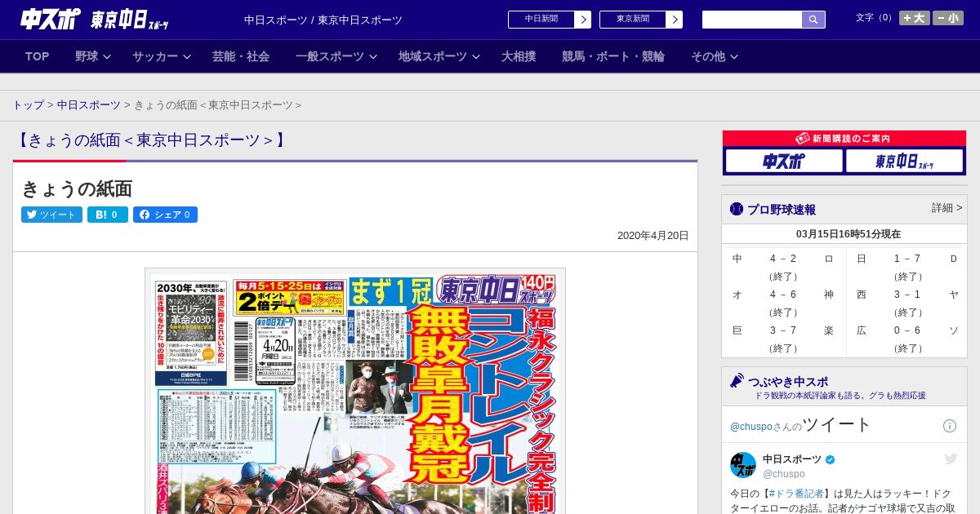980x514 pixels.
Task: Share article via Twitter ツイート button
Action: coord(51,215)
